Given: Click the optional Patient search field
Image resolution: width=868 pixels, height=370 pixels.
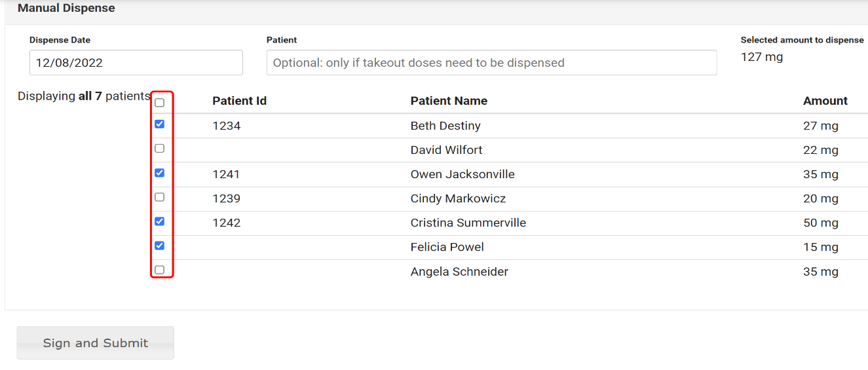Looking at the screenshot, I should pos(491,63).
